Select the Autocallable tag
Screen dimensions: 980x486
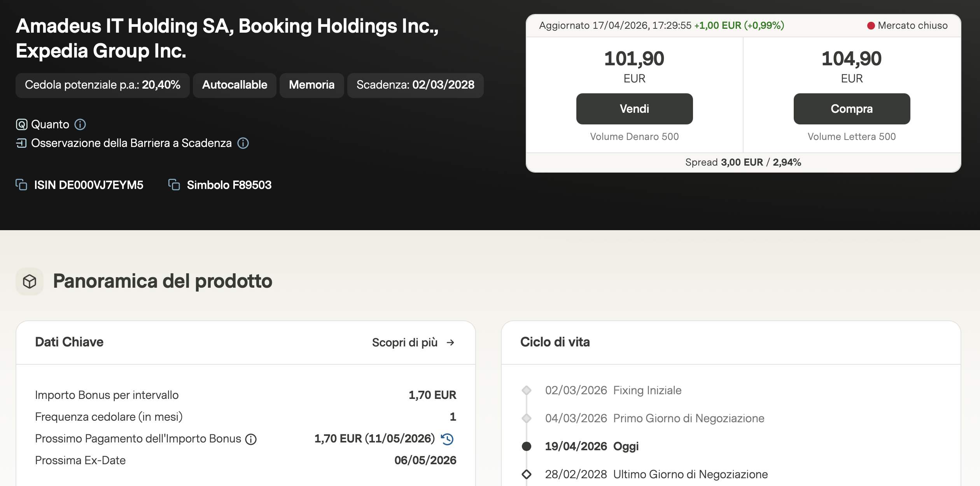click(x=234, y=85)
